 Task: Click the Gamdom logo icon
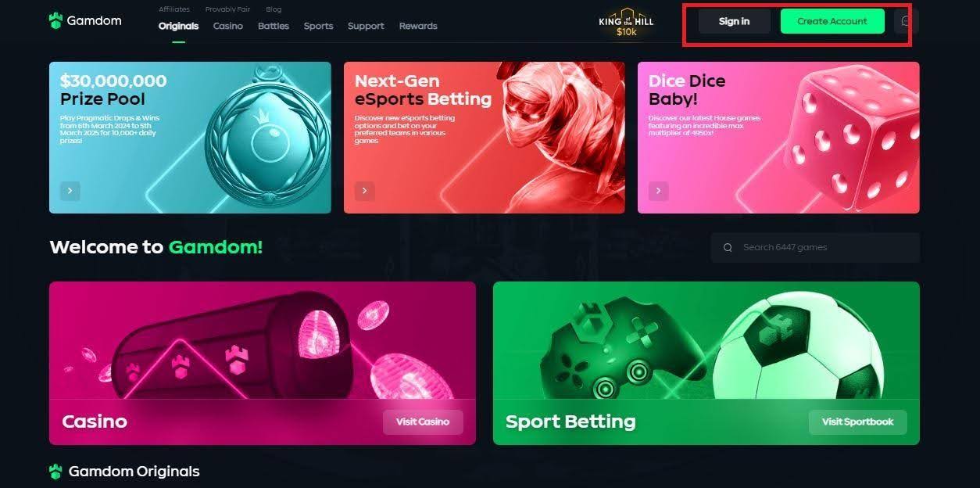[55, 20]
